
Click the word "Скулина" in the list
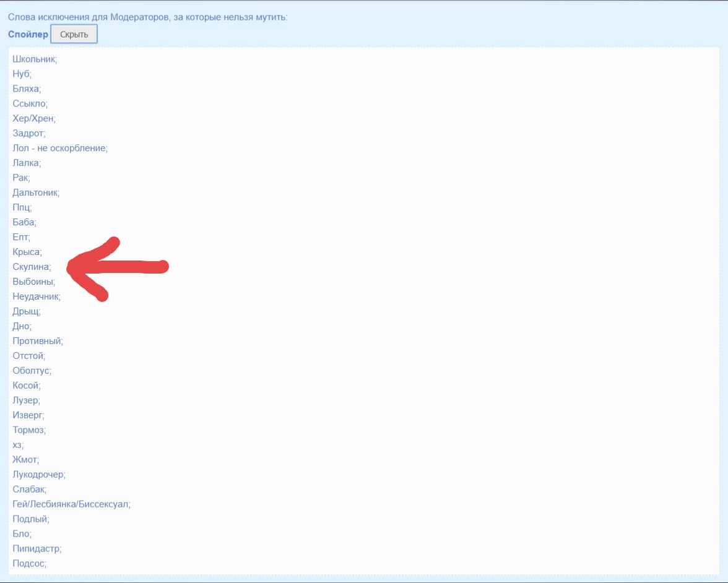[x=32, y=267]
